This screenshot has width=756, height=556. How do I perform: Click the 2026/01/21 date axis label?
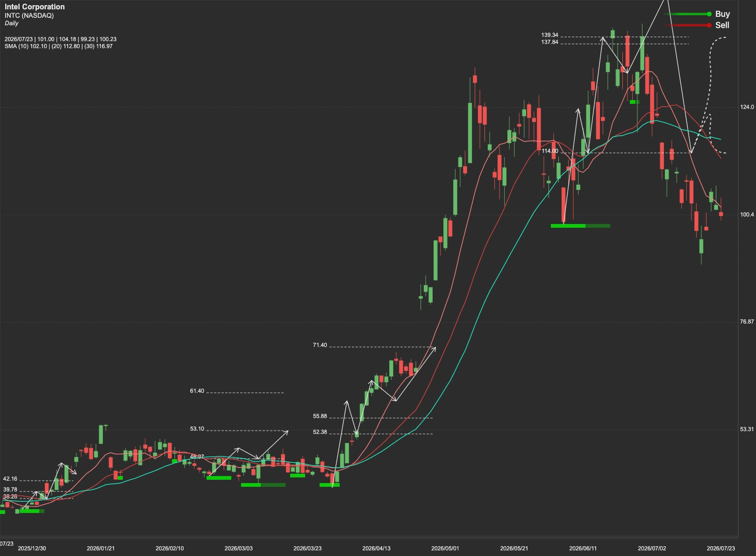(100, 549)
